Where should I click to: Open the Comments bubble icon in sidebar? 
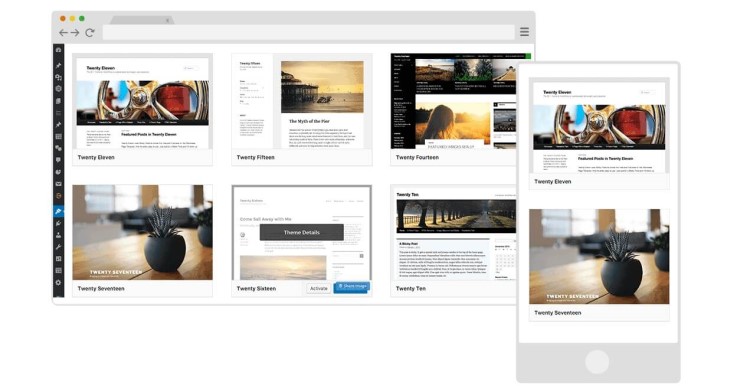58,160
